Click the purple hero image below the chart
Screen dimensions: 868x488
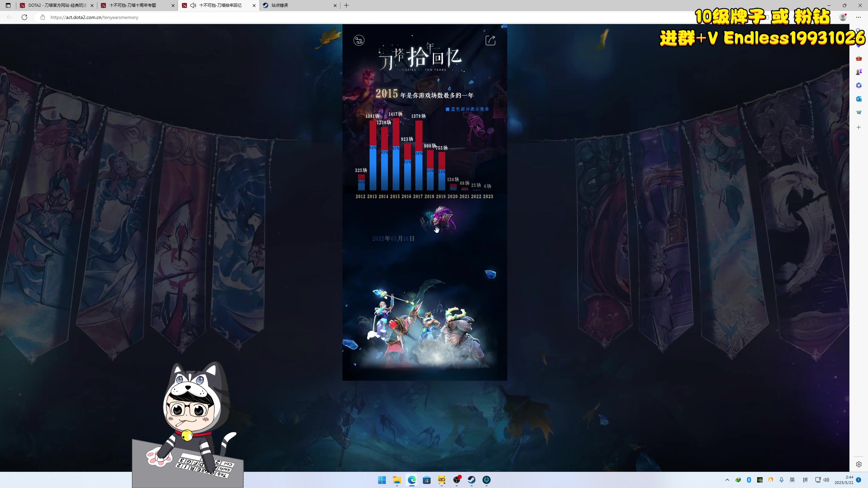point(439,220)
